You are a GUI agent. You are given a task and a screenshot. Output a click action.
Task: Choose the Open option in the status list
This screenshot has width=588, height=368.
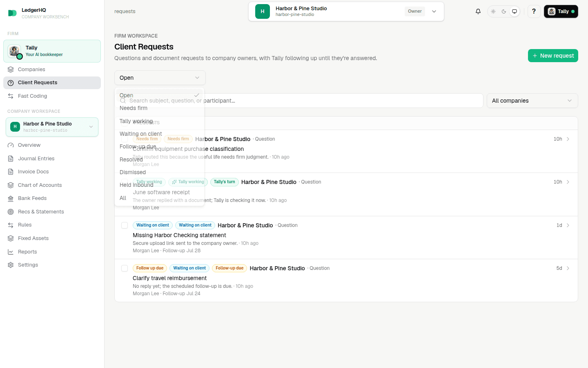pyautogui.click(x=159, y=95)
